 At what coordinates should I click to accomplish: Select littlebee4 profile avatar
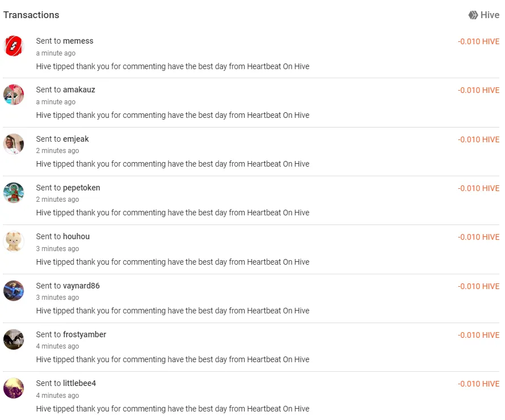[x=14, y=388]
